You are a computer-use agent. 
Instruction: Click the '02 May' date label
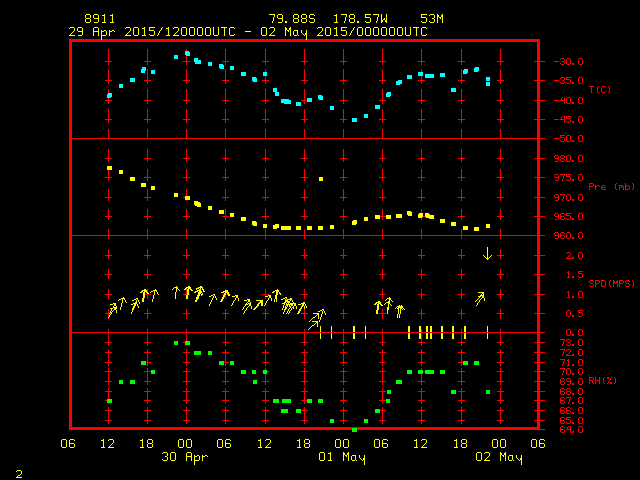tap(499, 457)
